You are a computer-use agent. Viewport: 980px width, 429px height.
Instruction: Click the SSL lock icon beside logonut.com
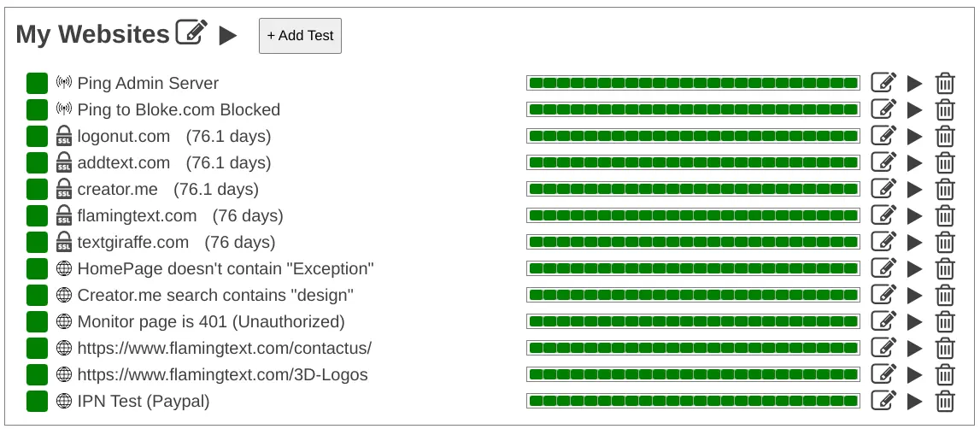(x=64, y=136)
